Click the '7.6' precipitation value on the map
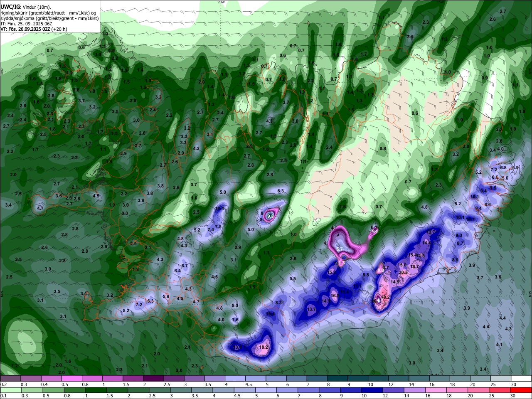Screen dimensions: 532x399 tap(235, 320)
